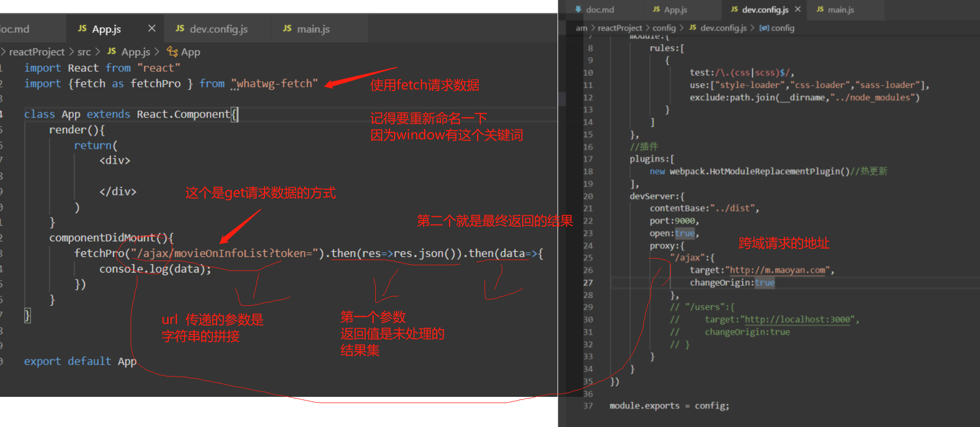Click "export default App" line

tap(80, 361)
